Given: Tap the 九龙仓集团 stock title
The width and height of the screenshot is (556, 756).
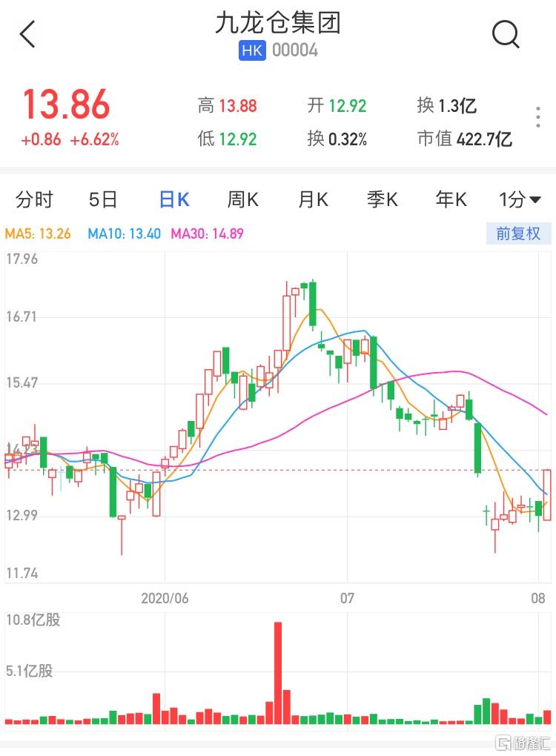Looking at the screenshot, I should click(x=278, y=23).
